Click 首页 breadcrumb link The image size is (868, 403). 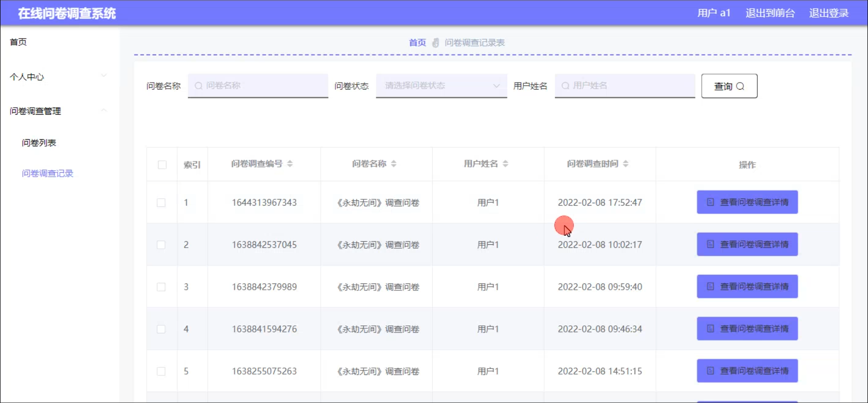tap(417, 43)
